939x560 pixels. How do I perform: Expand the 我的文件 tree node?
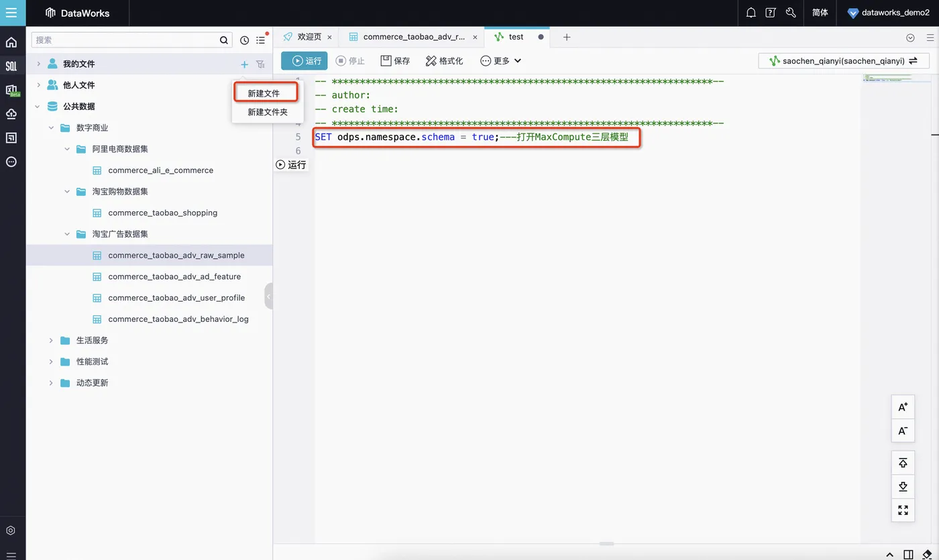click(x=38, y=64)
